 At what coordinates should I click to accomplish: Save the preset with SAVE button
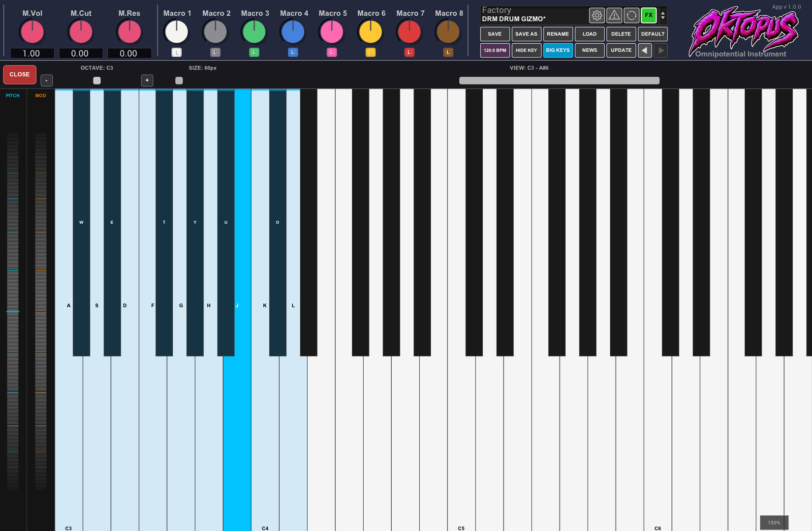pyautogui.click(x=495, y=34)
